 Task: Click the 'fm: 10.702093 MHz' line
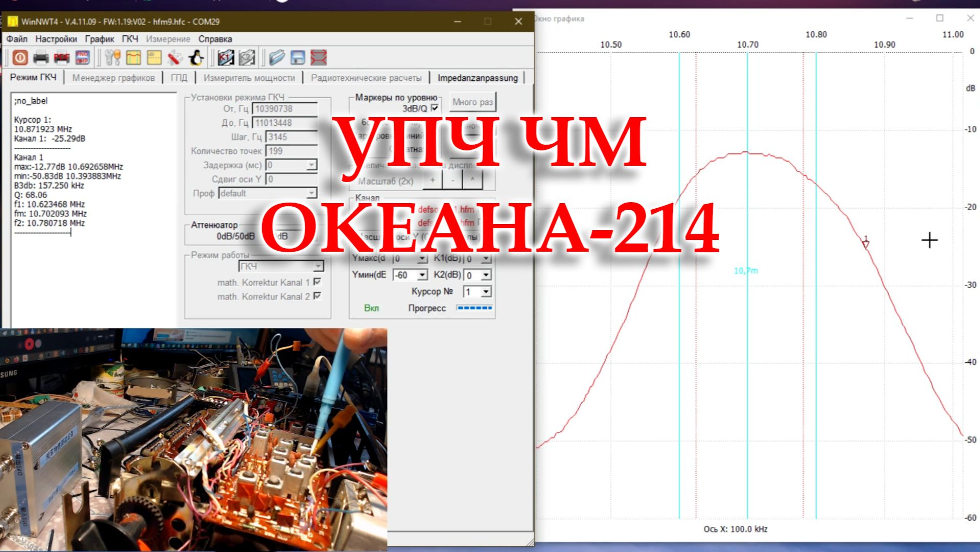(x=51, y=213)
